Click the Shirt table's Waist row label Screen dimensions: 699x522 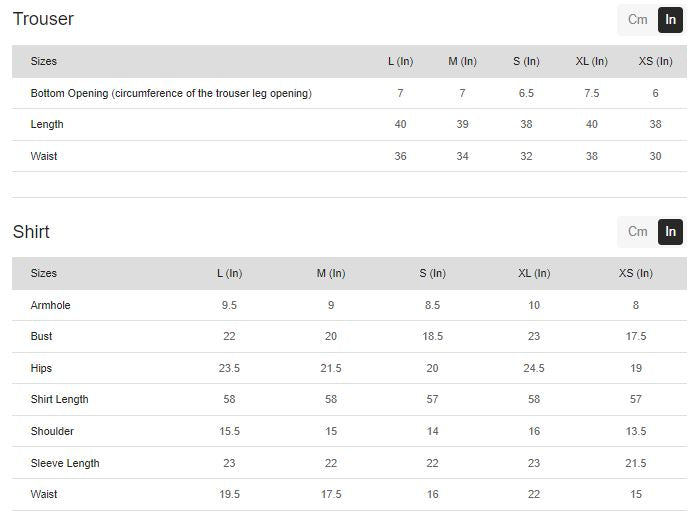tap(44, 494)
